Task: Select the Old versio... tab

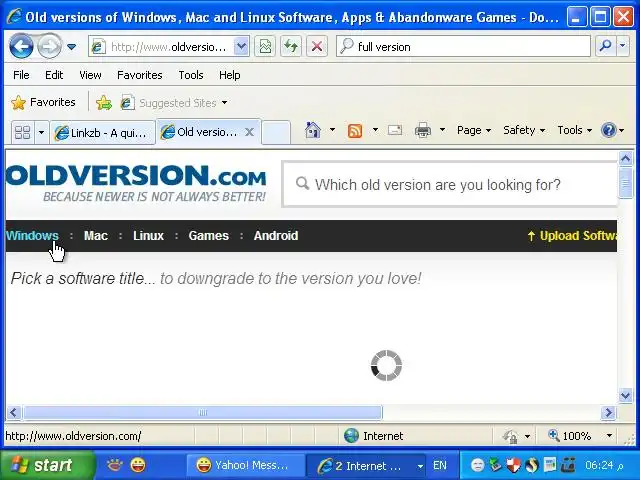Action: [201, 132]
